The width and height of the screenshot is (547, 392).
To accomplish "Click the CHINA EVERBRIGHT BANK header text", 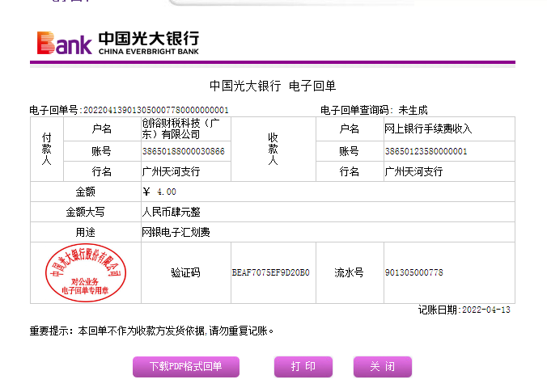I will [148, 51].
